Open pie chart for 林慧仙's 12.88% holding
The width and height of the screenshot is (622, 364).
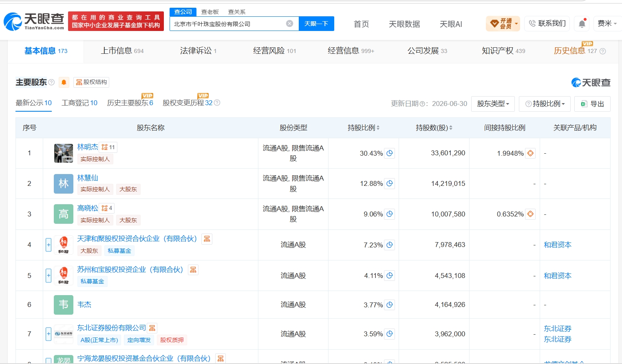click(x=390, y=183)
